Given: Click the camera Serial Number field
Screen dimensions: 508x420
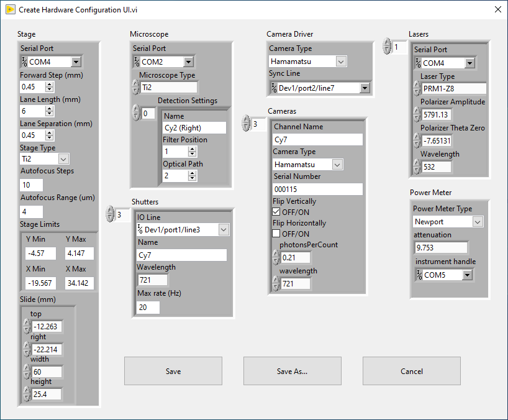Looking at the screenshot, I should pos(317,189).
